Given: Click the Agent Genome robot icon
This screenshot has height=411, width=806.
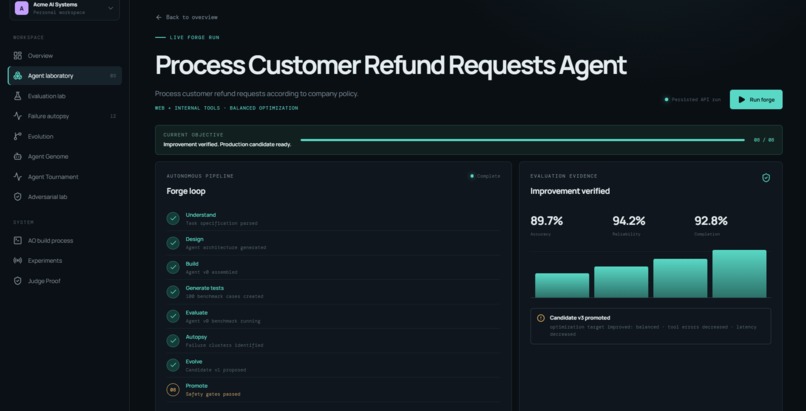Looking at the screenshot, I should point(17,157).
